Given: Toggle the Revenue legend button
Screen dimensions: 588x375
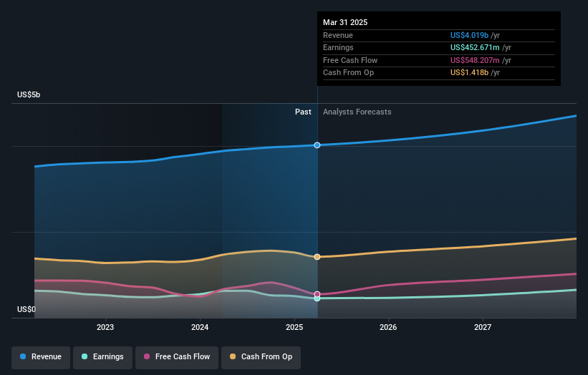Looking at the screenshot, I should [x=41, y=357].
